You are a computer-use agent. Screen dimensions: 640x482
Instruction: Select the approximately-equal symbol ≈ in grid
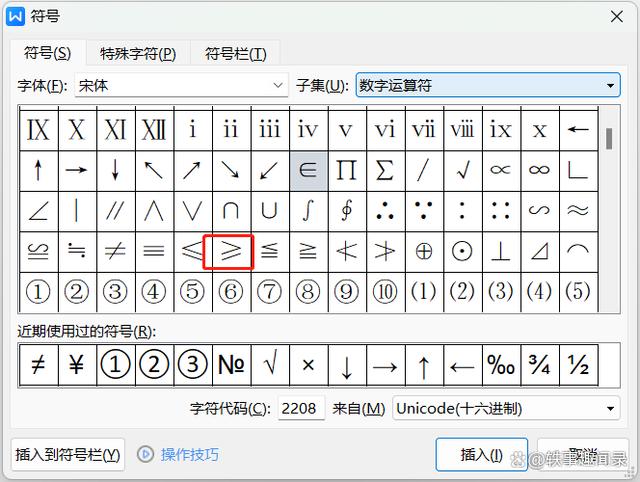point(578,211)
